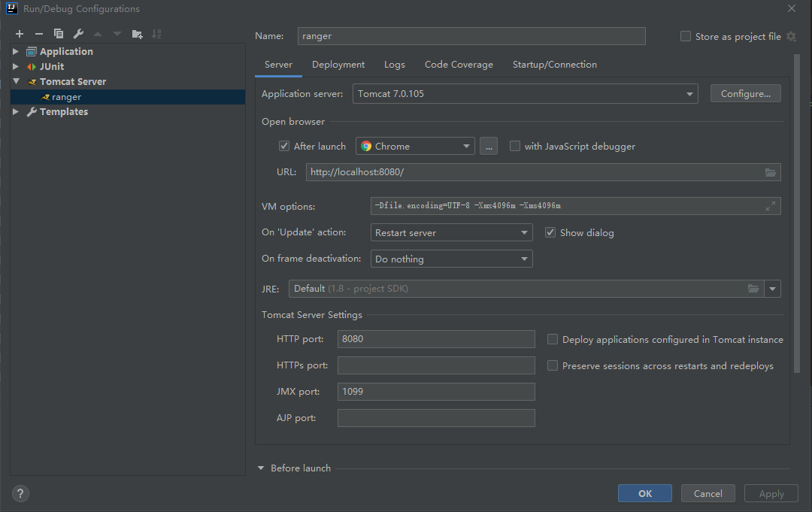The width and height of the screenshot is (812, 512).
Task: Collapse the Before launch section
Action: click(261, 468)
